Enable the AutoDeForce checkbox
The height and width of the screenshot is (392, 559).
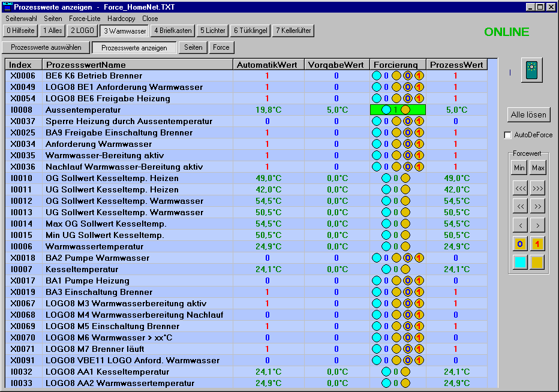(x=508, y=135)
